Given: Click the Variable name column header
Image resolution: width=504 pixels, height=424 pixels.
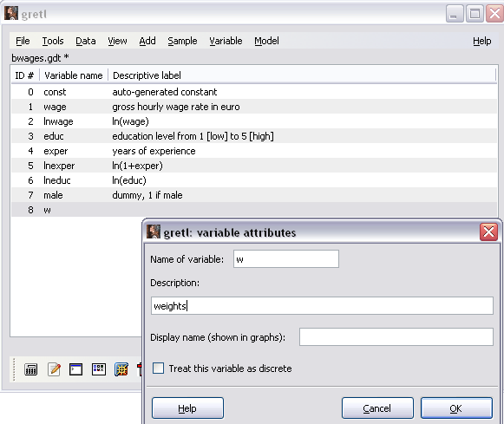Looking at the screenshot, I should coord(74,75).
